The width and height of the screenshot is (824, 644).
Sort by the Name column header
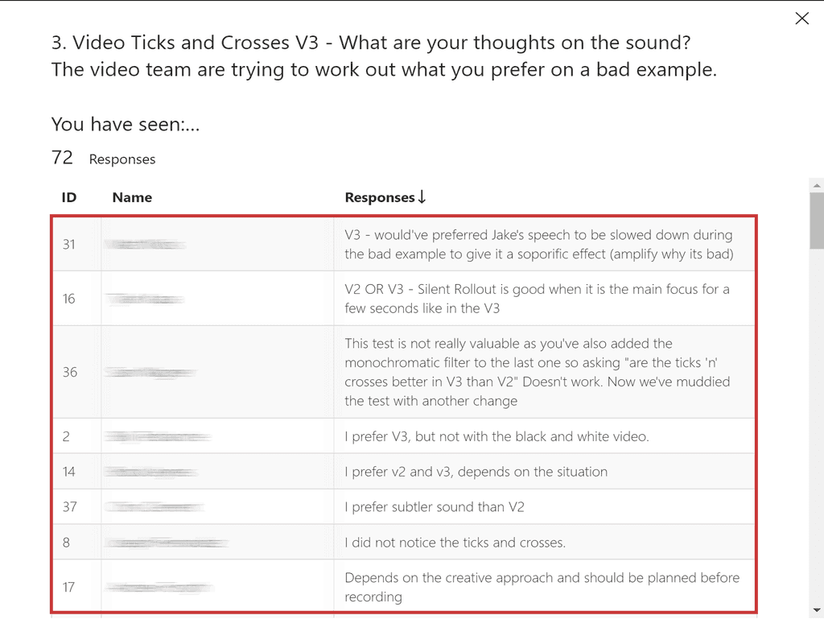132,197
